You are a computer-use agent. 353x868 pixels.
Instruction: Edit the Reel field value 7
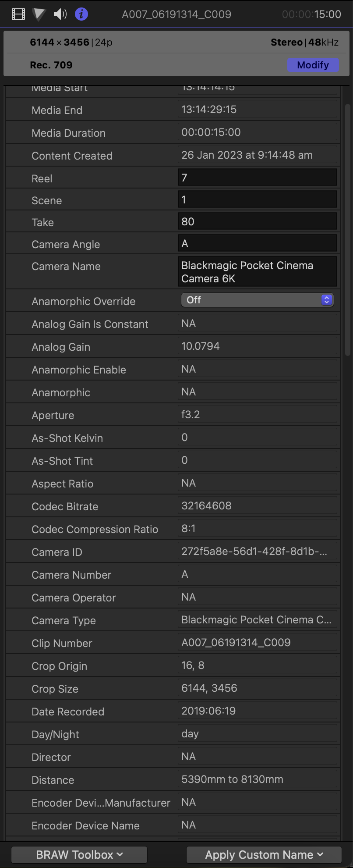coord(258,178)
